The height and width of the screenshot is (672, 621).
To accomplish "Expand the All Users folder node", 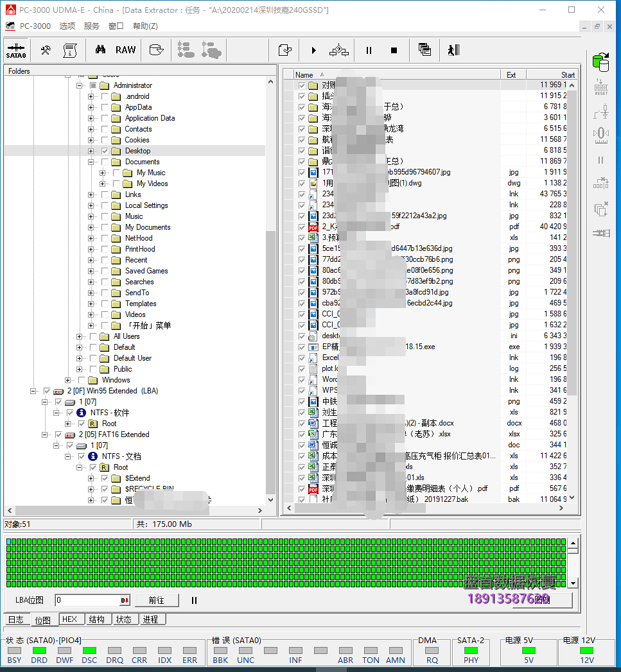I will pos(80,336).
